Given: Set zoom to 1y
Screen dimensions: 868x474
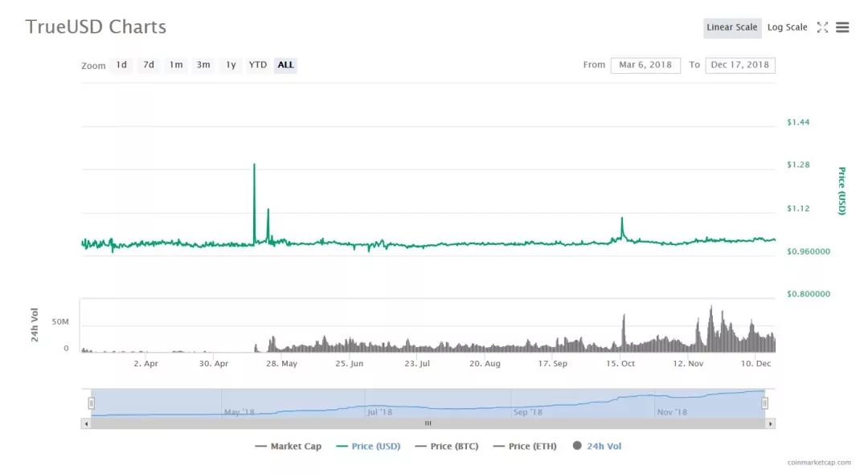Looking at the screenshot, I should [x=231, y=65].
